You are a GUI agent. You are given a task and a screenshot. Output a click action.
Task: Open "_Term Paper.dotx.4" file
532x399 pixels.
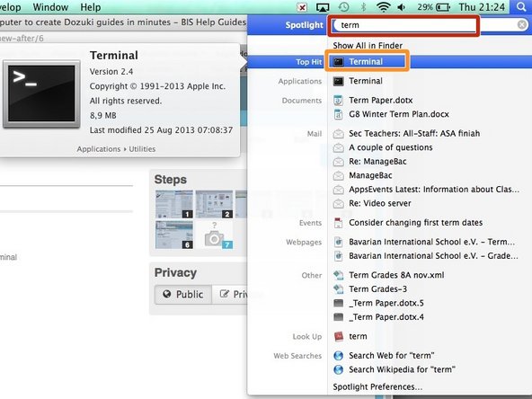378,317
